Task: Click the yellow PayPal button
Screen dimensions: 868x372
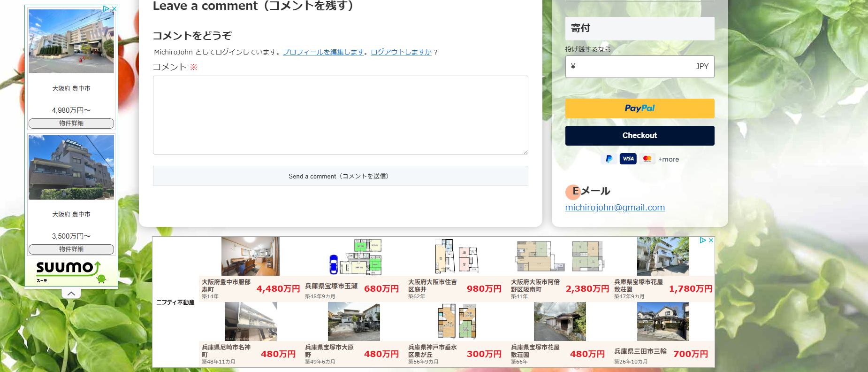Action: (640, 108)
